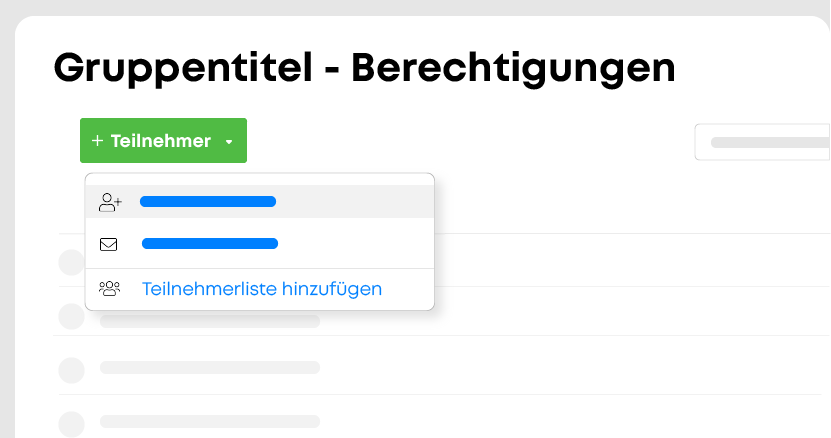Image resolution: width=831 pixels, height=438 pixels.
Task: Select the blue bar beside envelope icon
Action: pyautogui.click(x=210, y=243)
